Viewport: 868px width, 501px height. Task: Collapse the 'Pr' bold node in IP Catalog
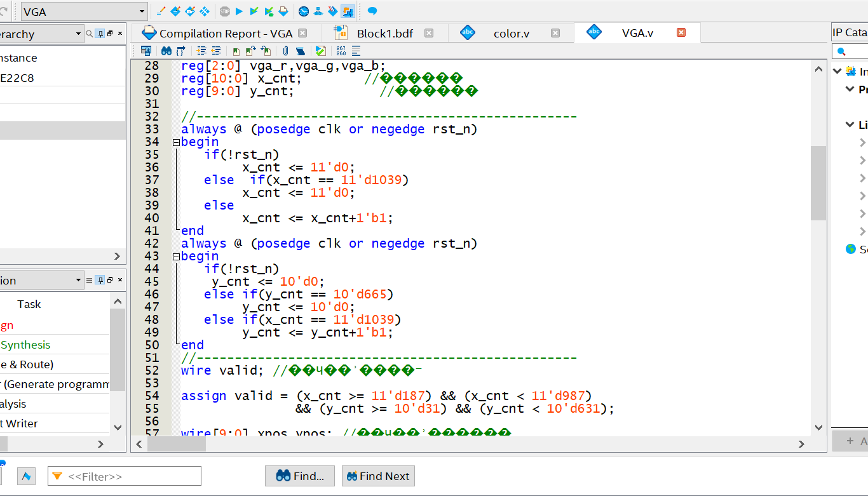point(850,89)
